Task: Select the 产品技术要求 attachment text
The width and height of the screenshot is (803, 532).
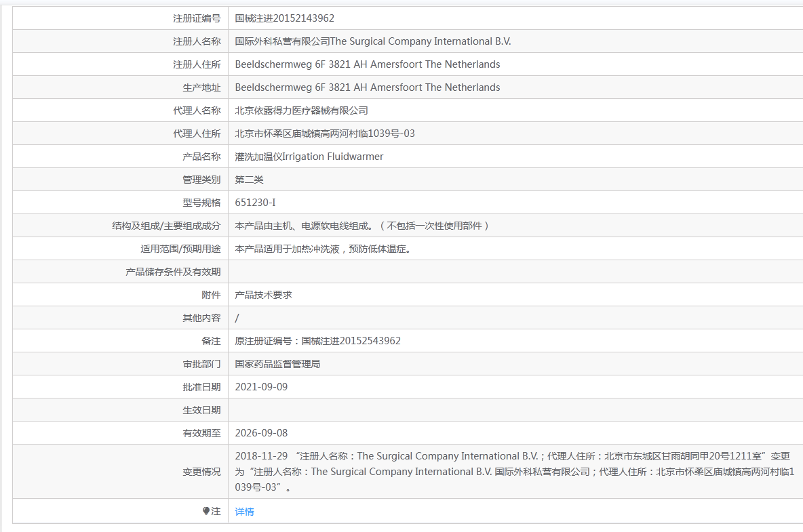Action: [264, 295]
